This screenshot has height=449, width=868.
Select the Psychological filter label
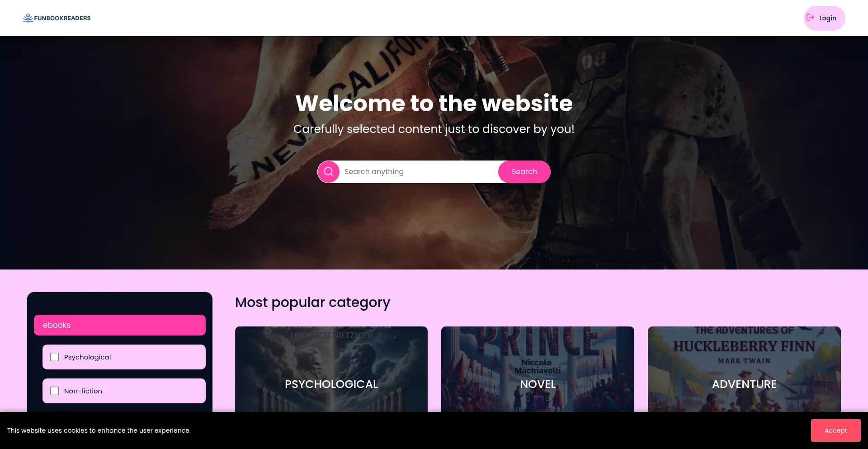pyautogui.click(x=87, y=357)
